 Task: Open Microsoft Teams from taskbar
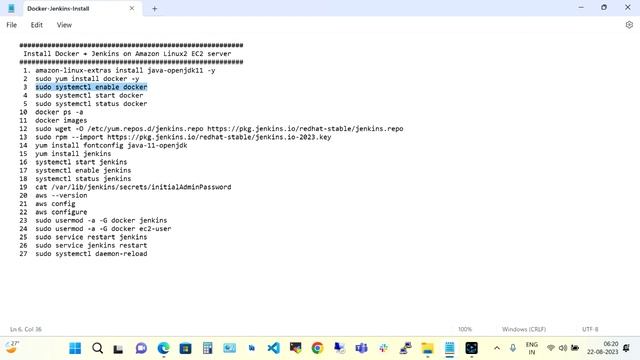tap(361, 348)
